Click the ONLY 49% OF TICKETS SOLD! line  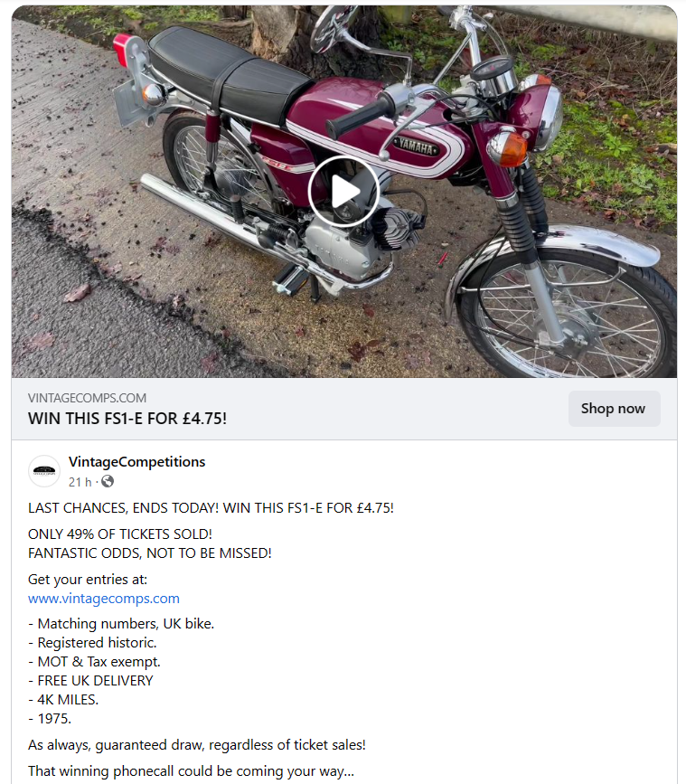tap(120, 534)
